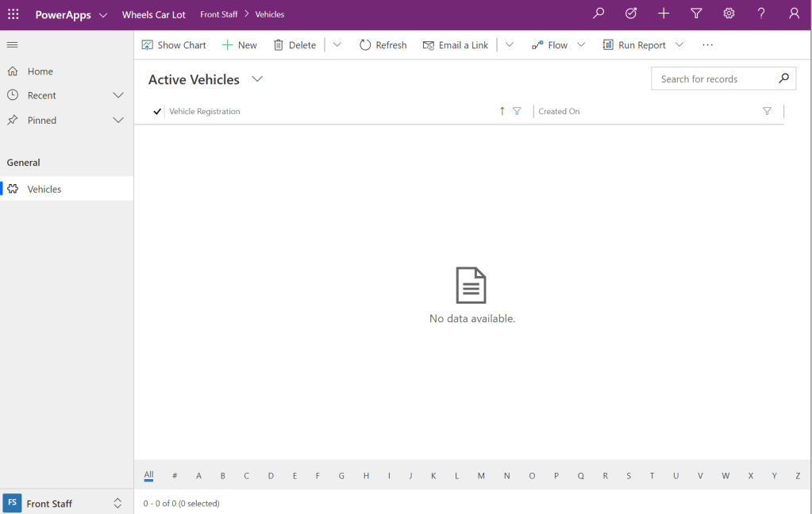Open the Created On column filter
The image size is (812, 514).
767,112
